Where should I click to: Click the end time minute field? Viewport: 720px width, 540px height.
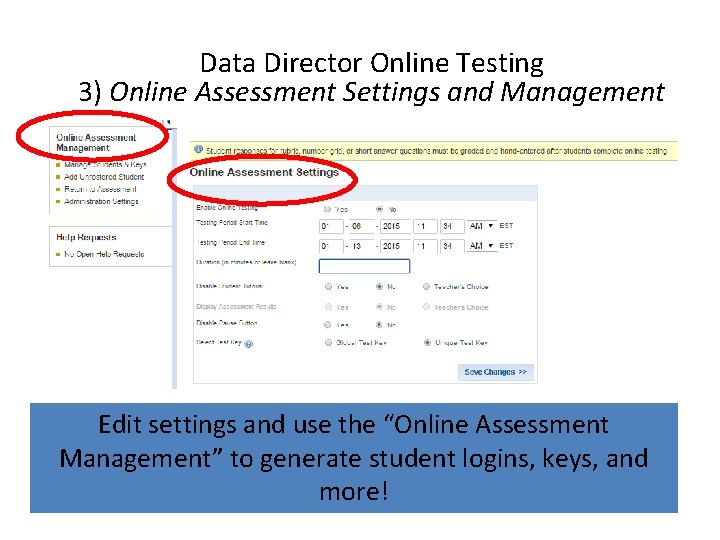(452, 246)
